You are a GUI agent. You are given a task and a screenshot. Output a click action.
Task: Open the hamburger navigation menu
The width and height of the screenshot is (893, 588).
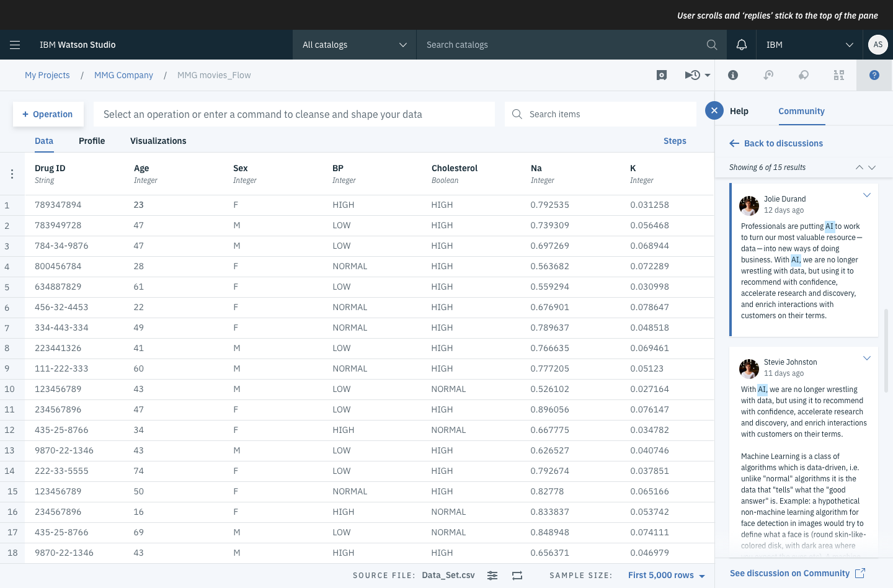(x=15, y=45)
